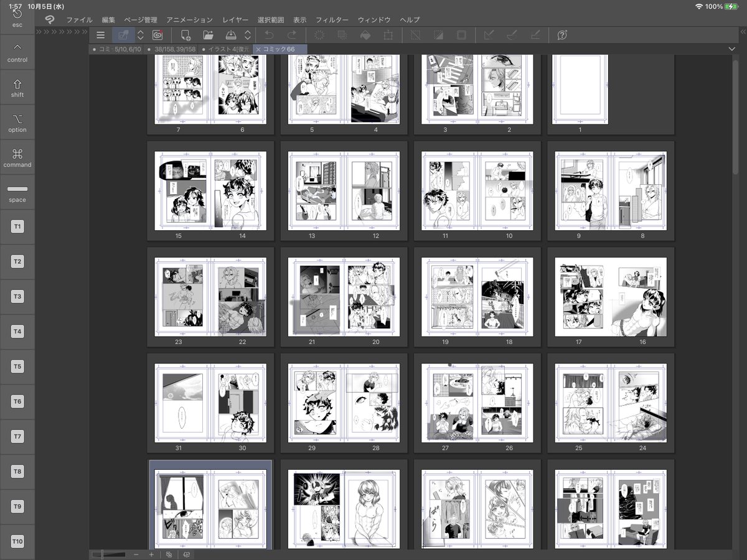
Task: Open the 選択範囲 menu
Action: 271,20
